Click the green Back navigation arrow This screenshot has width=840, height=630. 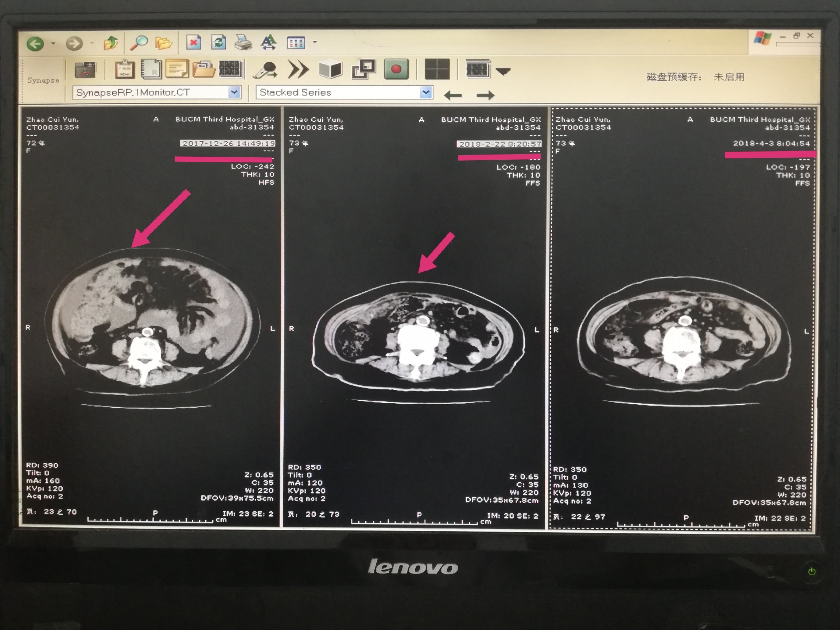pyautogui.click(x=35, y=44)
